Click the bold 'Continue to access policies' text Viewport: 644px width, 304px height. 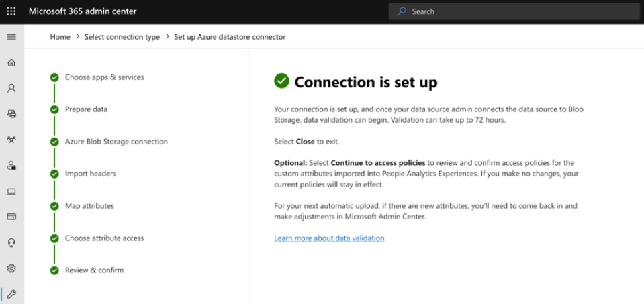378,163
